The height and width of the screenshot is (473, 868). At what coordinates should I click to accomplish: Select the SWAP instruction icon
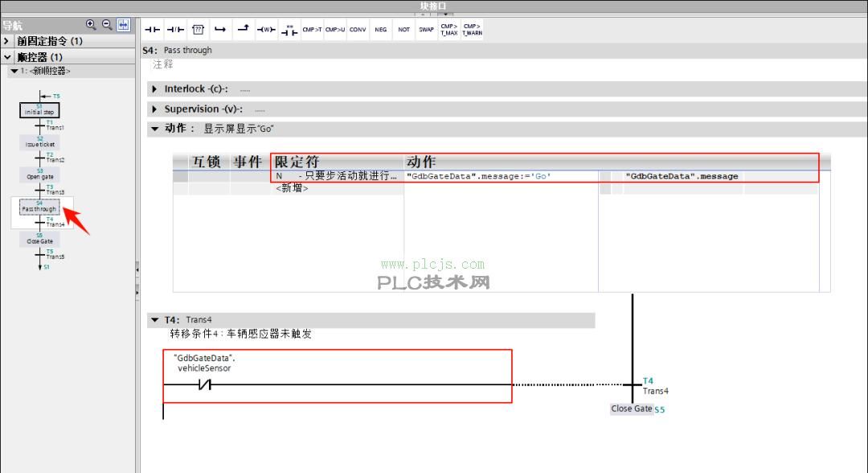click(x=426, y=29)
